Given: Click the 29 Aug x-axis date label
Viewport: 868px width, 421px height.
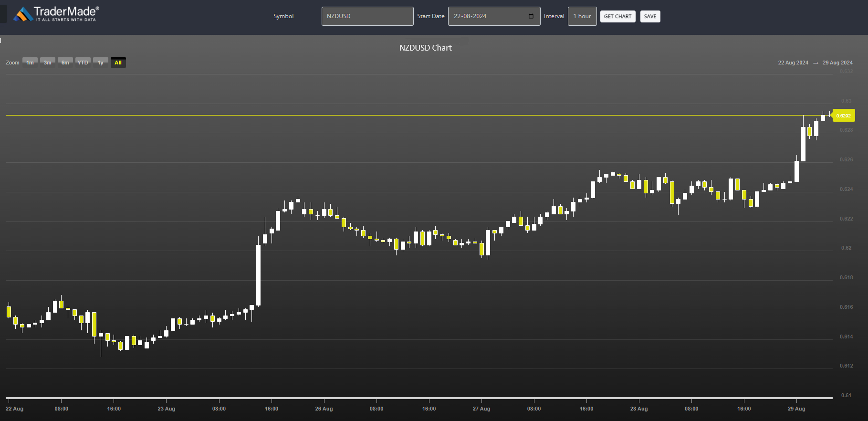Looking at the screenshot, I should pyautogui.click(x=796, y=409).
